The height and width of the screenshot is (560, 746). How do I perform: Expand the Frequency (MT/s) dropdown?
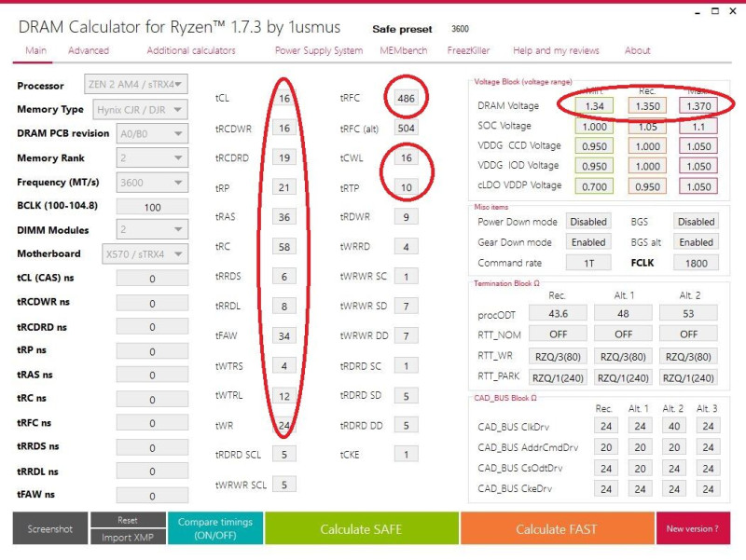tap(152, 183)
